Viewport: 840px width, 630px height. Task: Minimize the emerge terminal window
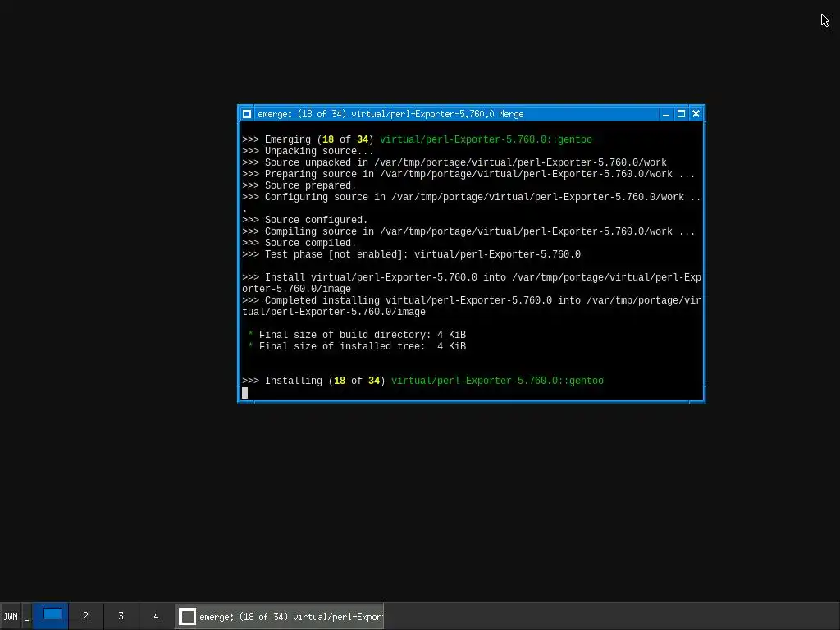(666, 114)
